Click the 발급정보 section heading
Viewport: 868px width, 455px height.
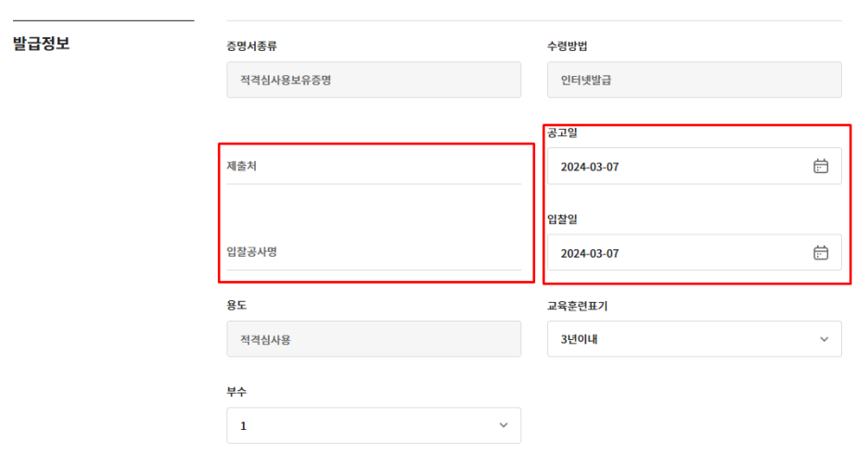click(41, 44)
